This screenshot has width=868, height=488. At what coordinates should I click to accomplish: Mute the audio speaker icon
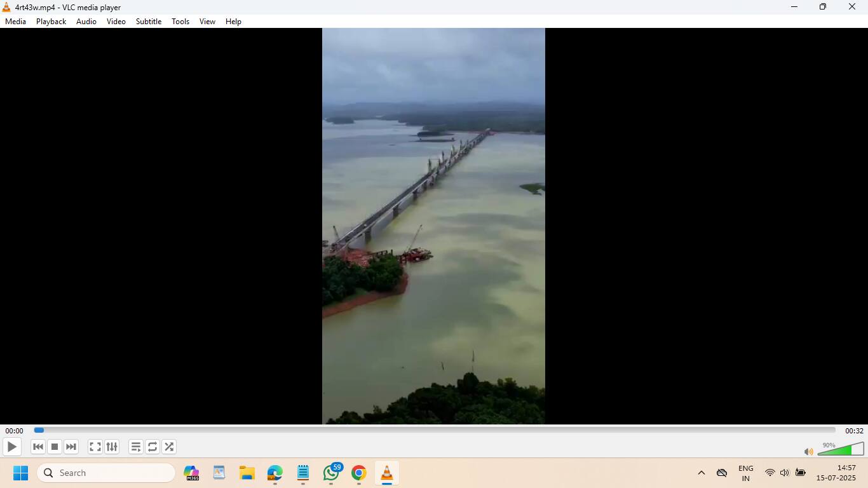coord(808,452)
